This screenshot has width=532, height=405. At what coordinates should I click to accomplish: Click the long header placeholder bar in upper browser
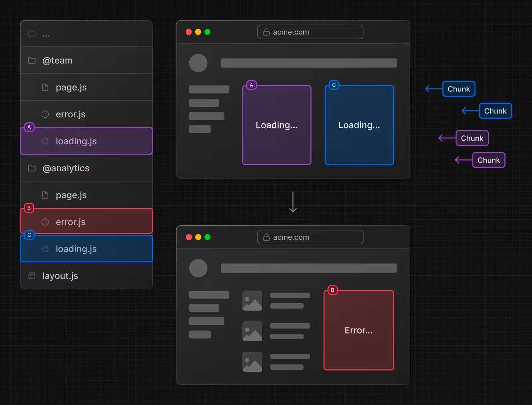(309, 63)
